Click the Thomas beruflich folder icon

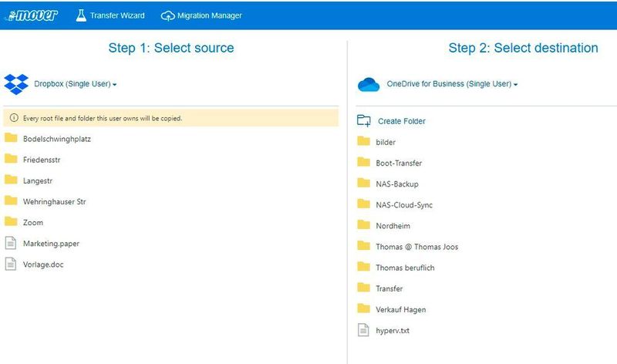[363, 266]
